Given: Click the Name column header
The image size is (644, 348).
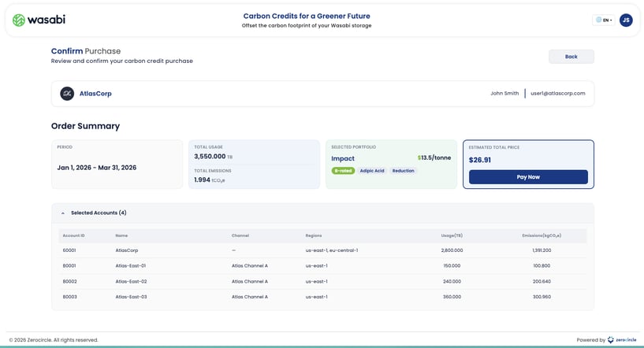Looking at the screenshot, I should click(x=121, y=235).
